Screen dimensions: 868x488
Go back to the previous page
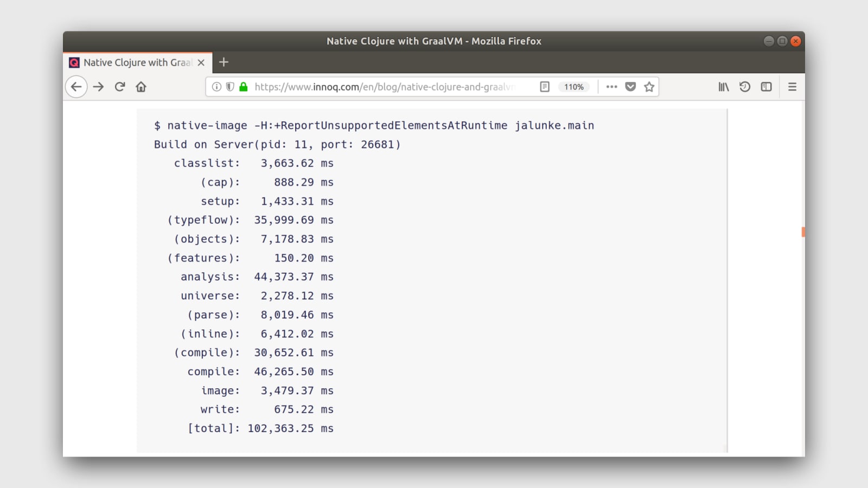(76, 87)
